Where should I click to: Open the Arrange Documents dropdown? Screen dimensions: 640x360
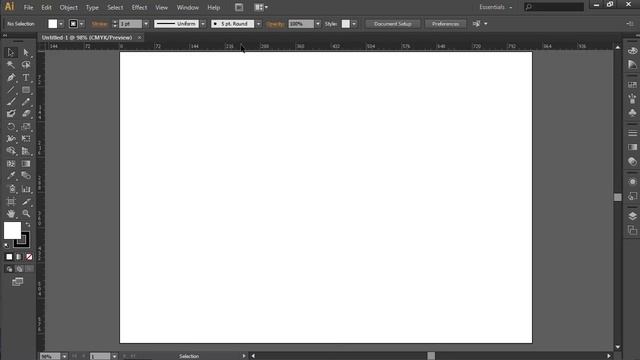click(x=261, y=7)
